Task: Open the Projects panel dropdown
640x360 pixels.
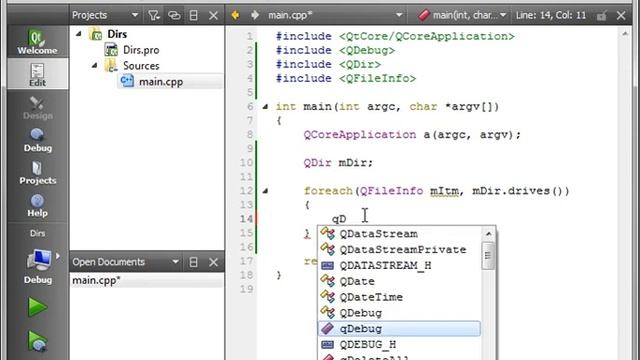Action: pyautogui.click(x=134, y=16)
